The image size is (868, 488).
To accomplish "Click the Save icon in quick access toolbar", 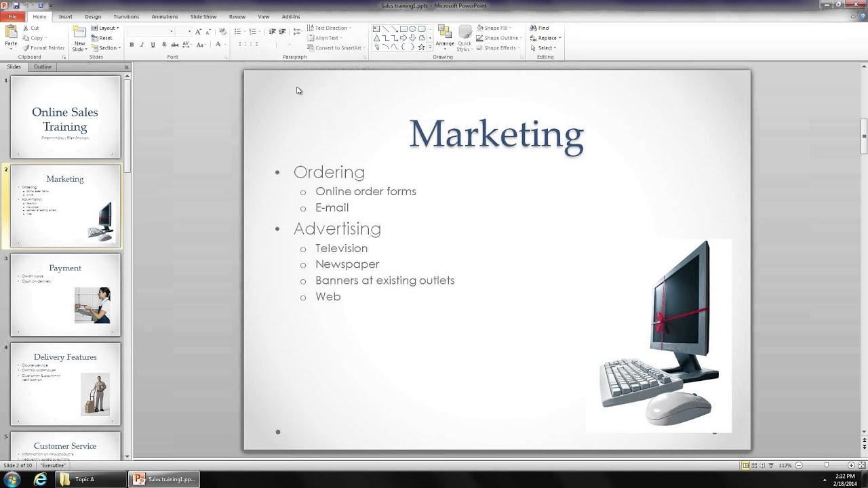I will pyautogui.click(x=16, y=5).
